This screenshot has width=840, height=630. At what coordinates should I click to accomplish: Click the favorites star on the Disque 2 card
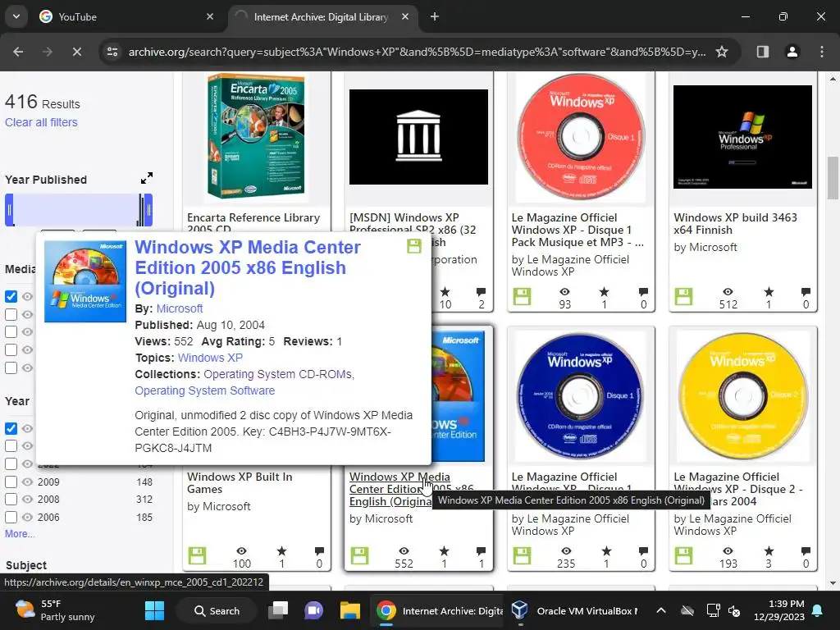(x=769, y=550)
